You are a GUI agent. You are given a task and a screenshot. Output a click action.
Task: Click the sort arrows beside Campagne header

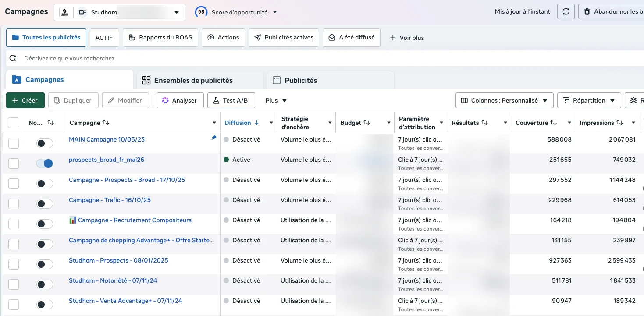click(x=106, y=123)
